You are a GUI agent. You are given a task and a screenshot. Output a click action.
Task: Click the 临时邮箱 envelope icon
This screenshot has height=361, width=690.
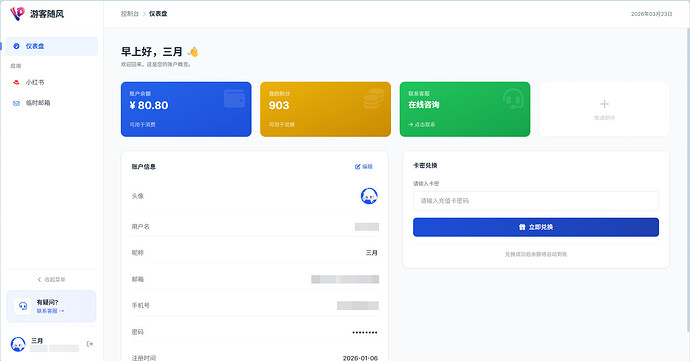[x=16, y=103]
